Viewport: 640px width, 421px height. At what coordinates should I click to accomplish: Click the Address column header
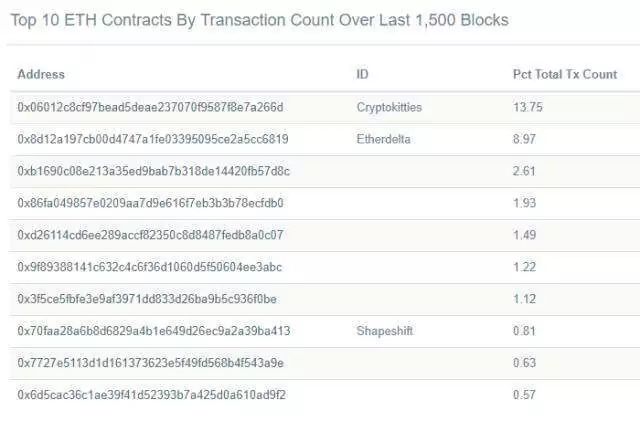(41, 74)
